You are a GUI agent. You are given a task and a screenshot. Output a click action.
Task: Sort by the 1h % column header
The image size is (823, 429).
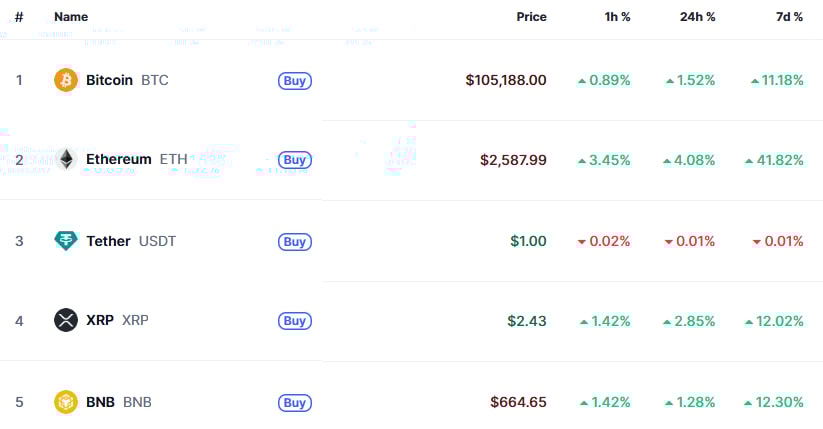tap(617, 17)
